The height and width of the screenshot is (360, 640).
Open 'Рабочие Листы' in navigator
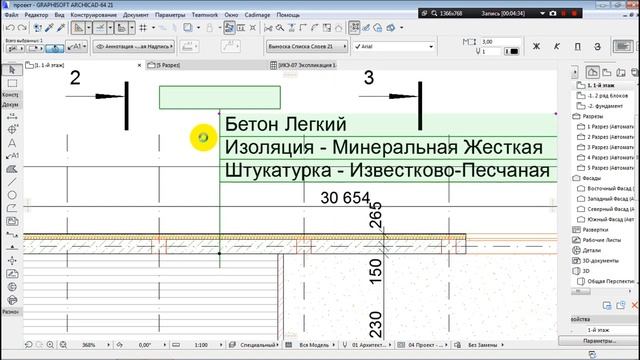tap(601, 240)
